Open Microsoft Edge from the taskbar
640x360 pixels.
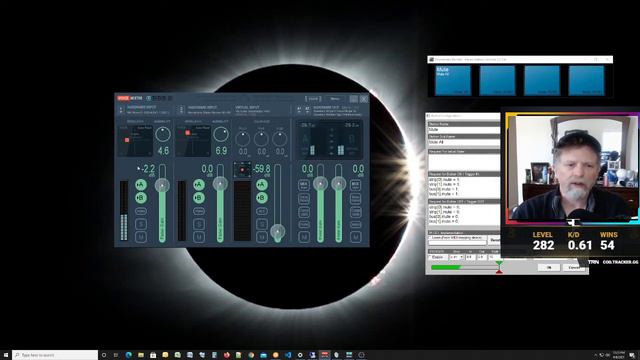click(x=129, y=355)
